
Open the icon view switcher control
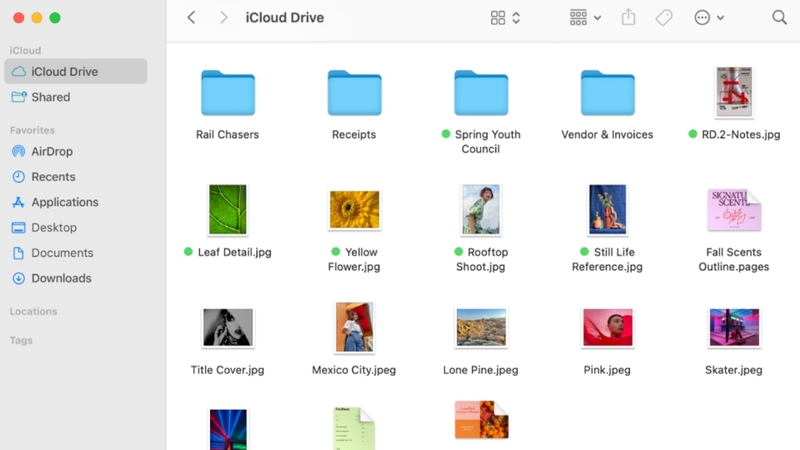click(505, 18)
